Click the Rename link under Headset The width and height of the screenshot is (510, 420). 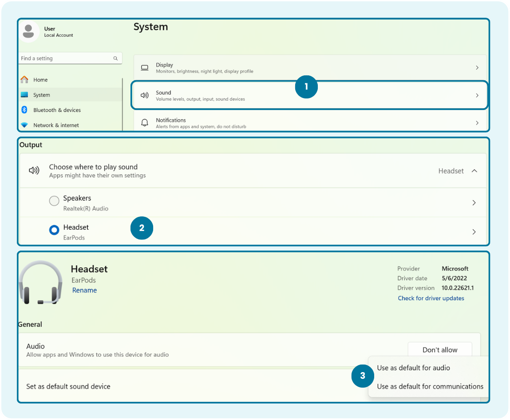[84, 290]
